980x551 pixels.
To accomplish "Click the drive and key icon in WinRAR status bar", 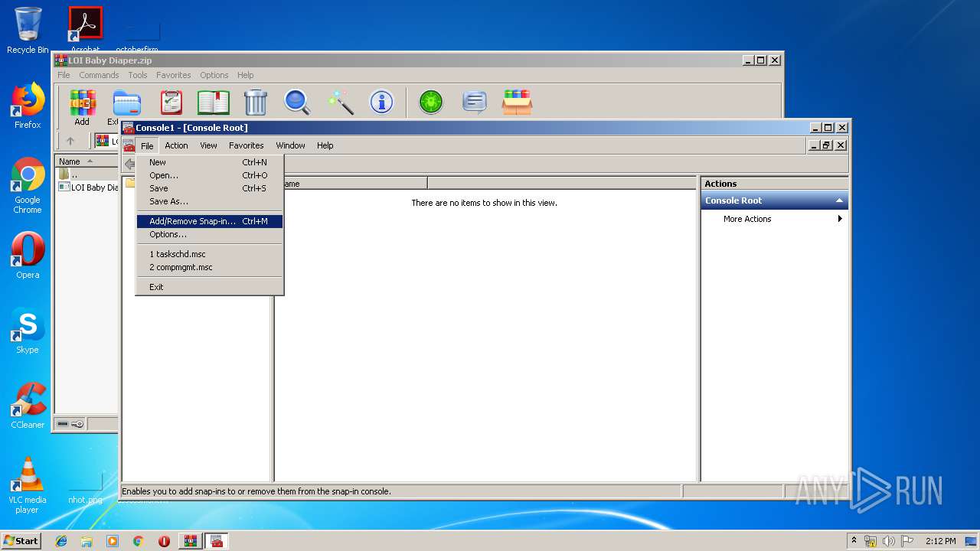I will click(70, 424).
